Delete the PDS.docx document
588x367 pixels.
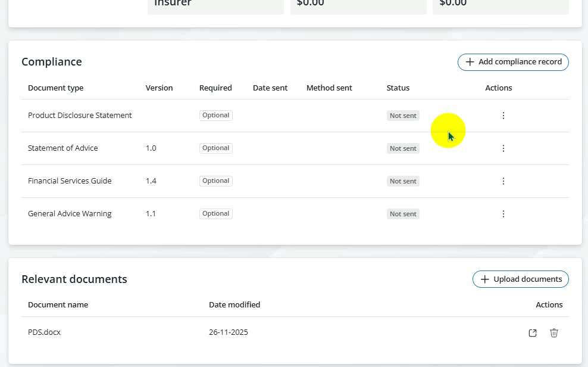554,333
